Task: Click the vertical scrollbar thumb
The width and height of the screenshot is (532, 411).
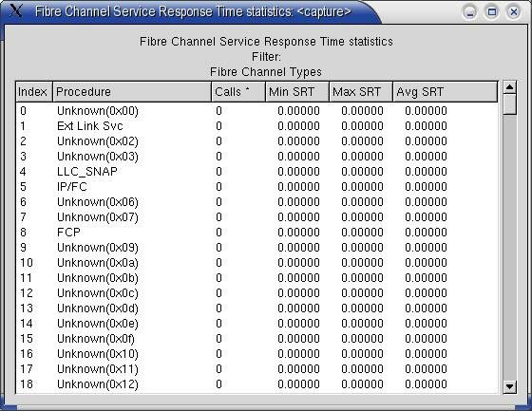Action: [509, 104]
